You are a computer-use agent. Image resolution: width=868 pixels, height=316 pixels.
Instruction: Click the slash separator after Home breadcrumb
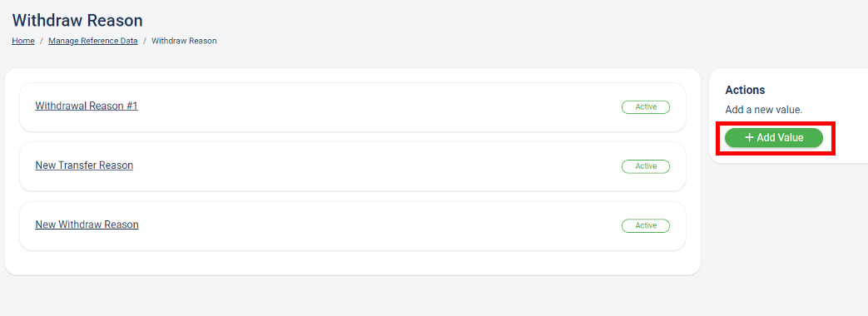pyautogui.click(x=42, y=41)
